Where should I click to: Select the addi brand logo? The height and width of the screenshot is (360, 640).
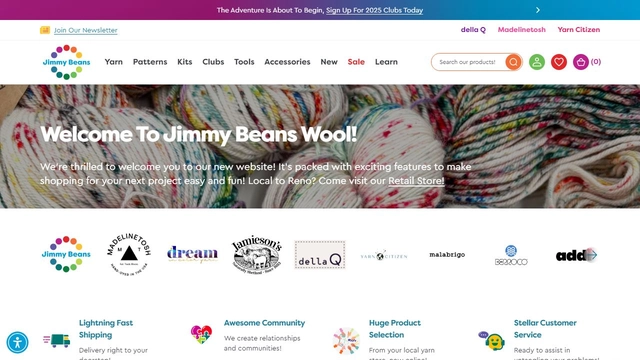tap(571, 256)
